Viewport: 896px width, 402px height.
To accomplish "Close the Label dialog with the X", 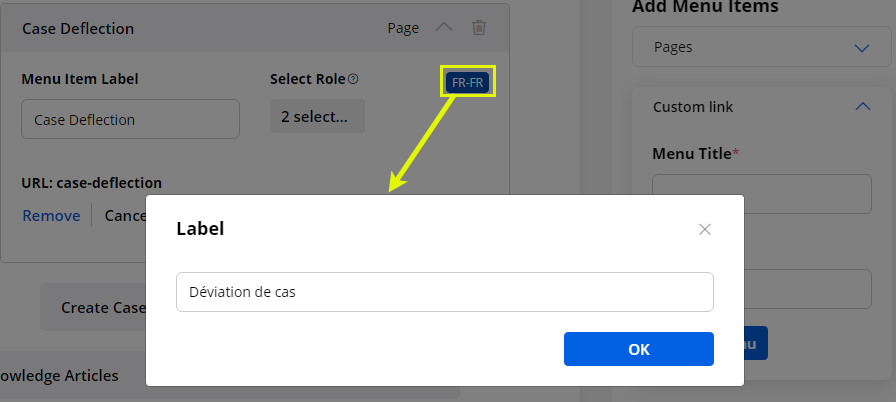I will [705, 229].
